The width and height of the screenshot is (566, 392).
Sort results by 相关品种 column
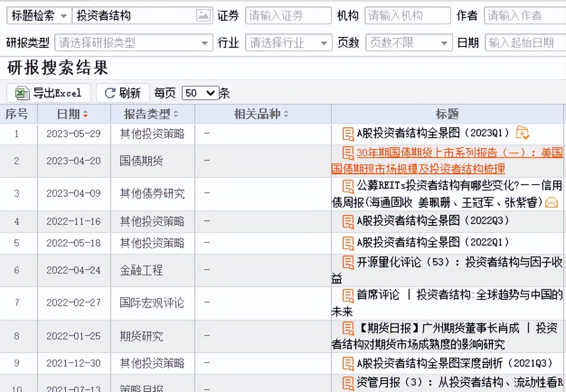pos(286,114)
